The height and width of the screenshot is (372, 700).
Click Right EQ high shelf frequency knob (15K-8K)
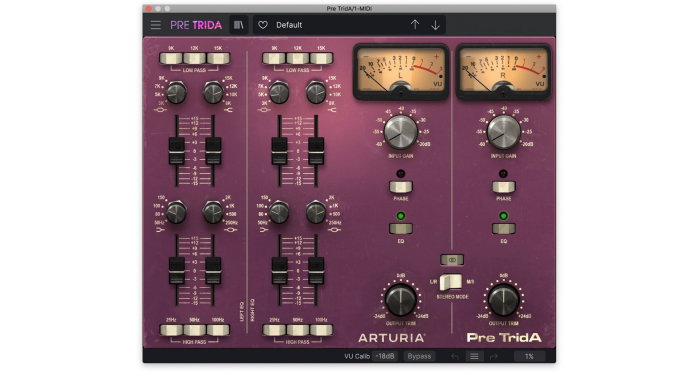pyautogui.click(x=316, y=93)
